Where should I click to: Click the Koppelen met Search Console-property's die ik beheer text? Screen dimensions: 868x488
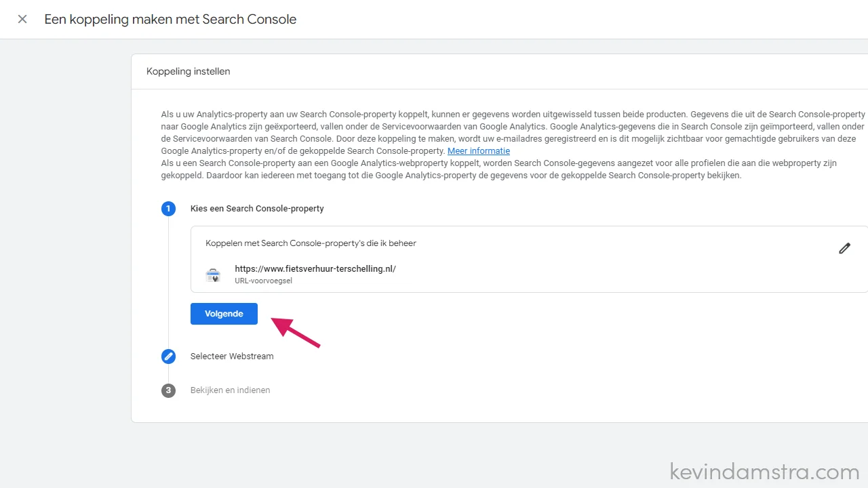[x=311, y=243]
